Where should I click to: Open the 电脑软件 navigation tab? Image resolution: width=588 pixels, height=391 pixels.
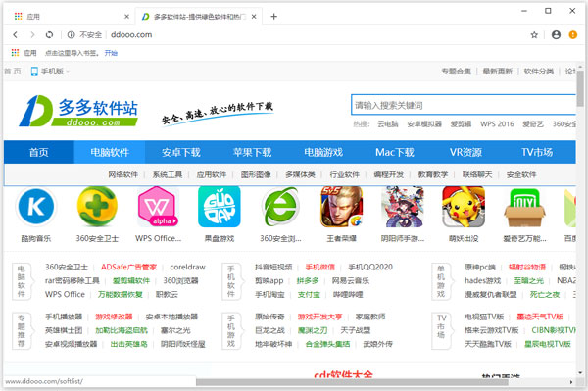click(110, 152)
